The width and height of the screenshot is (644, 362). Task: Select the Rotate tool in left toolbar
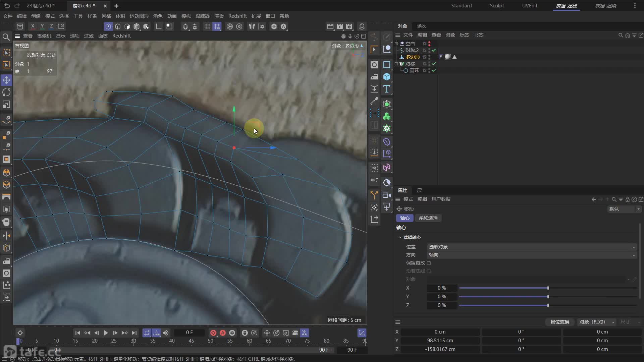click(6, 92)
